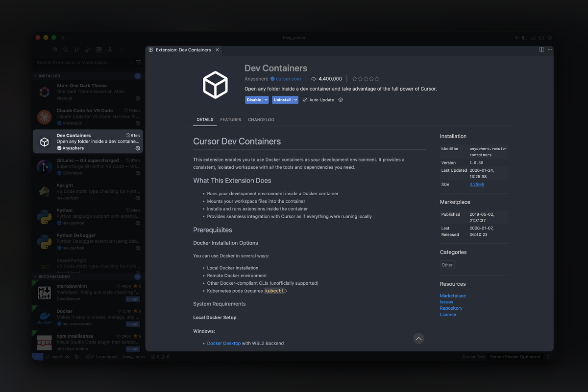The height and width of the screenshot is (392, 588).
Task: Go back with the navigation arrow
Action: (64, 38)
